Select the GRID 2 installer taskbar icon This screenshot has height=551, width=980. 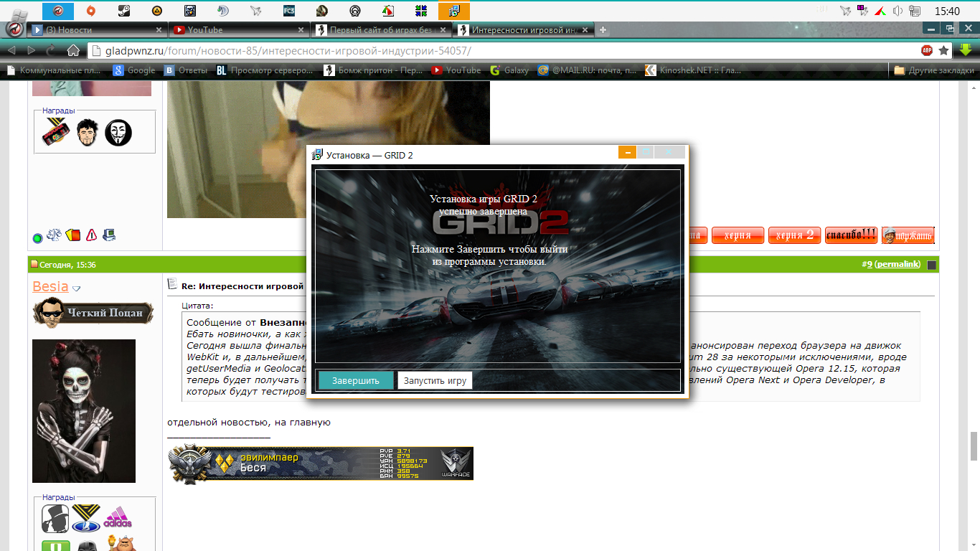(454, 11)
